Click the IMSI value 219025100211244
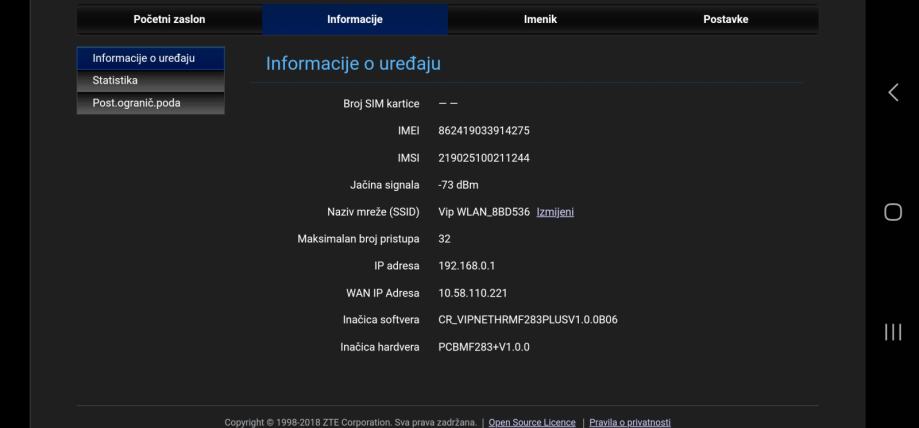Screen dimensions: 919x428 (484, 158)
